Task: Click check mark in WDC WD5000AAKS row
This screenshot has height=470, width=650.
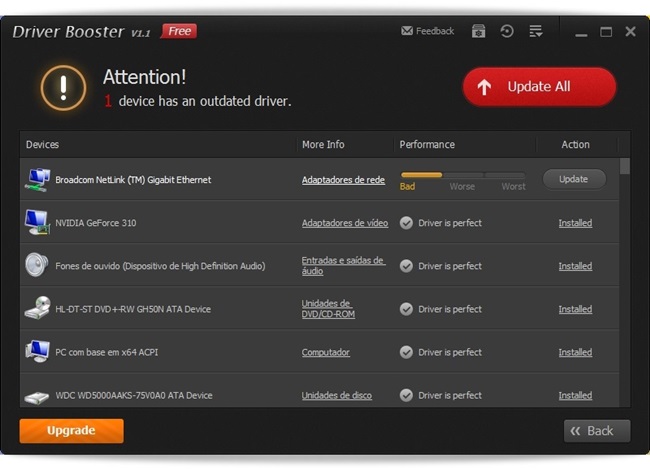Action: 406,395
